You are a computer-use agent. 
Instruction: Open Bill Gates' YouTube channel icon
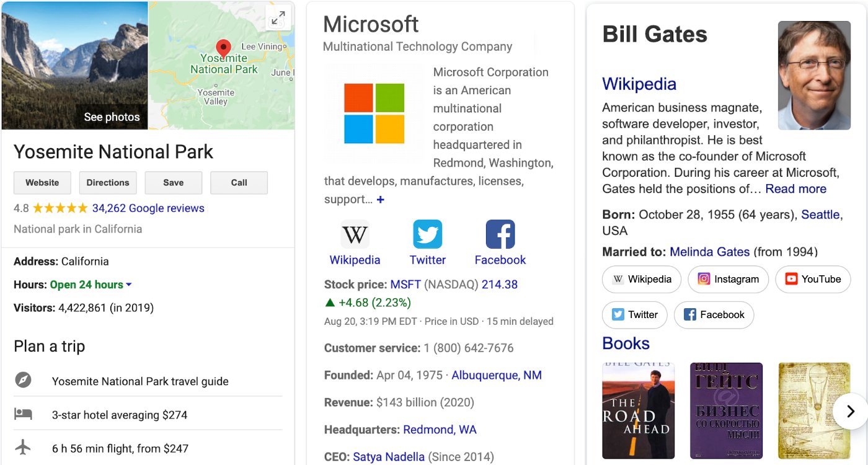[790, 279]
